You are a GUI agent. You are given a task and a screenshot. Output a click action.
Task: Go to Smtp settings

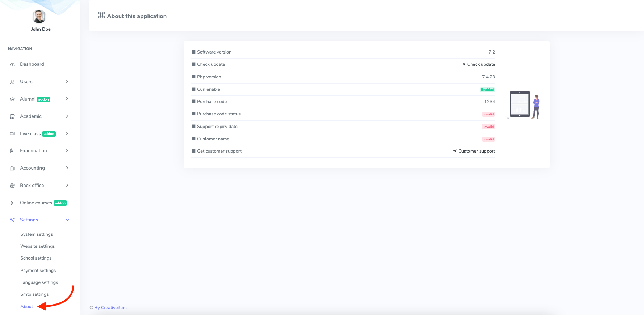coord(34,294)
